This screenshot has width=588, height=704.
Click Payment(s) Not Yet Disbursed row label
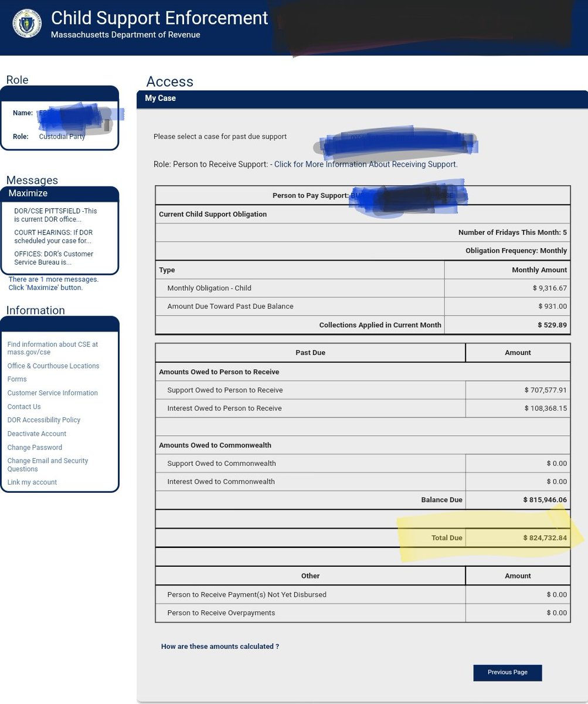tap(247, 595)
